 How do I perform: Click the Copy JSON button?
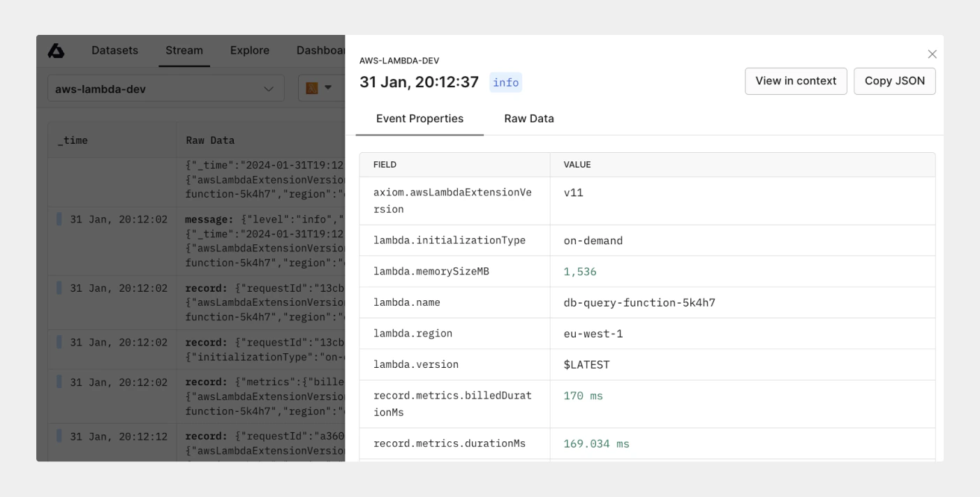pos(894,81)
